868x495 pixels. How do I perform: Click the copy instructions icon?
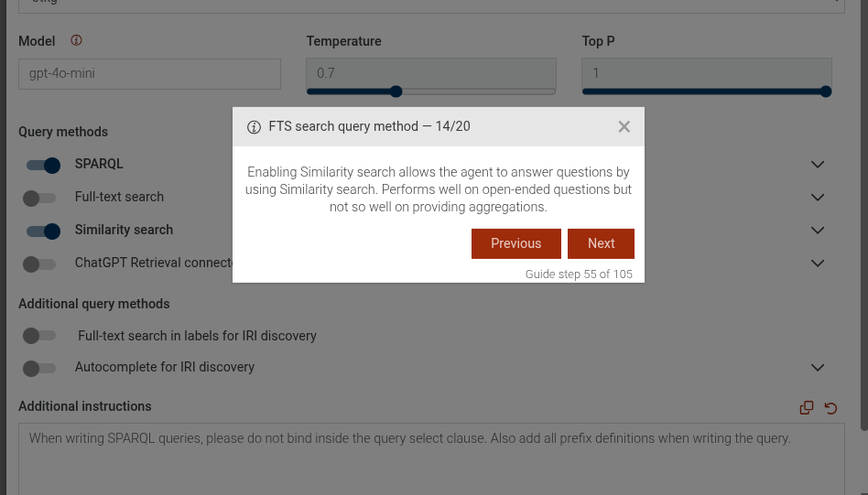807,408
